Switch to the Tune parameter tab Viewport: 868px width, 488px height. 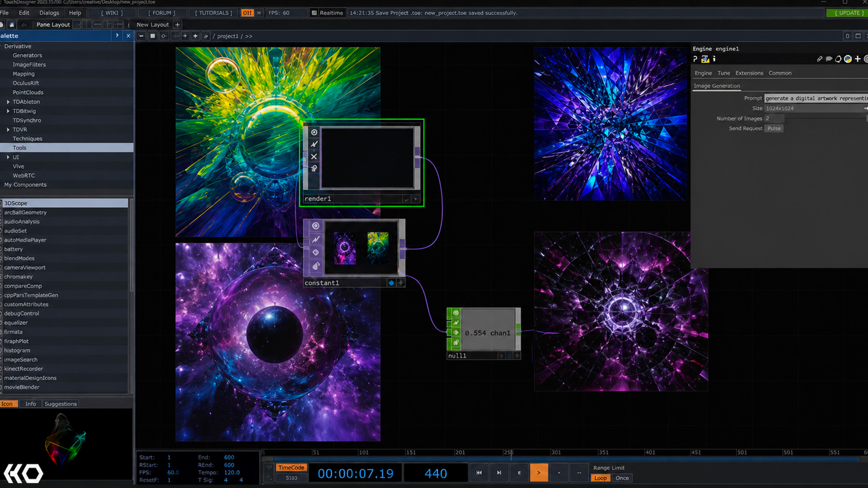[724, 73]
